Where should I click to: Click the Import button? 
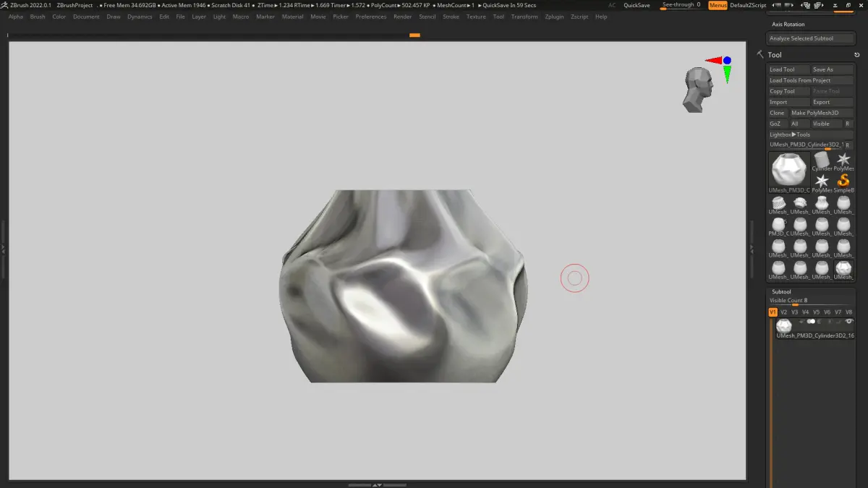click(x=789, y=102)
